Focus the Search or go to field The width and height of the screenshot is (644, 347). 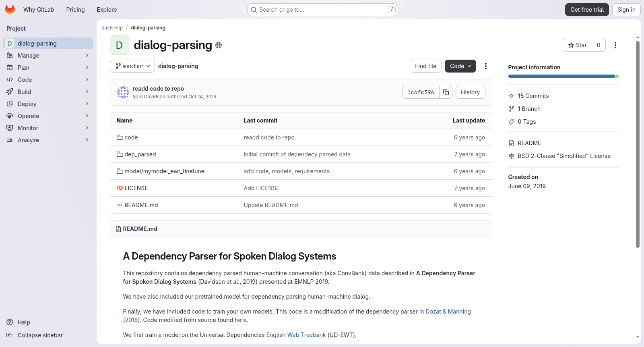point(323,10)
